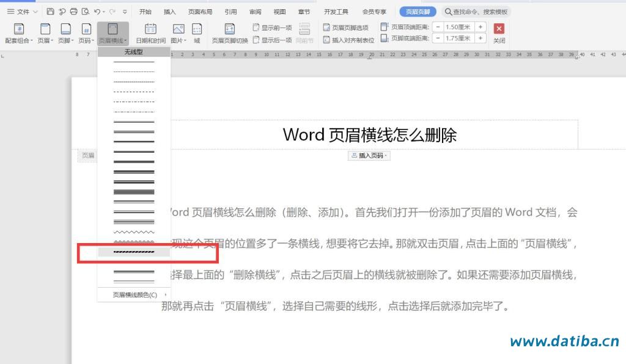Open the 页码 page number dropdown
This screenshot has height=364, width=626.
point(86,33)
